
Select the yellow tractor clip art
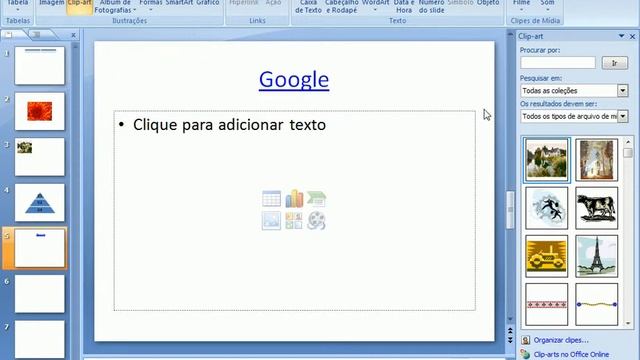[546, 256]
